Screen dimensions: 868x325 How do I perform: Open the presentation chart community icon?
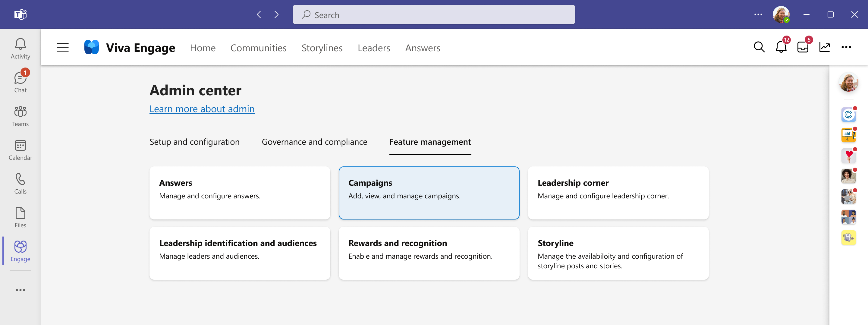pyautogui.click(x=848, y=135)
